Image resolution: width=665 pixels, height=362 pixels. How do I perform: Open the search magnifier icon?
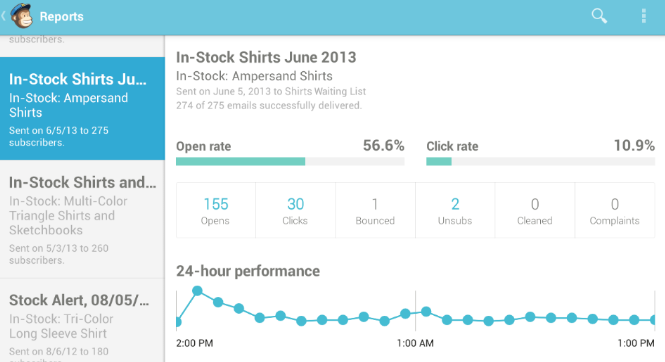coord(599,16)
